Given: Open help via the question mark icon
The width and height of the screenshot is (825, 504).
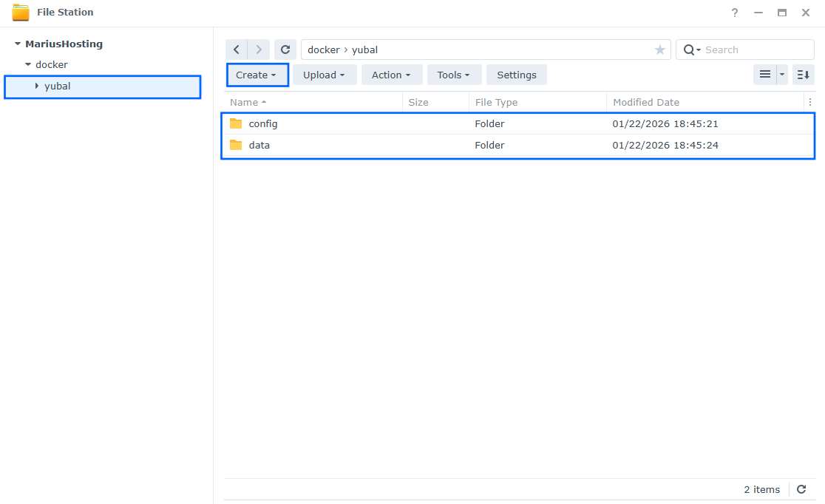Looking at the screenshot, I should 734,13.
